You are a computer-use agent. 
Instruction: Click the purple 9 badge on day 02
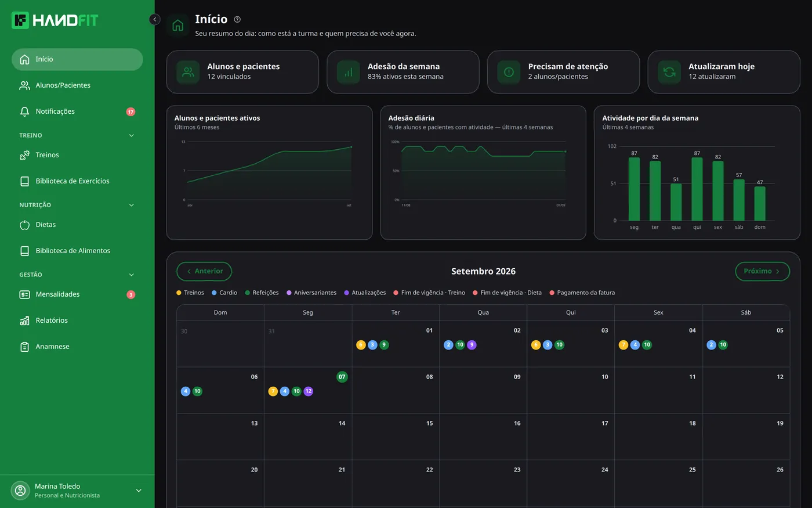pyautogui.click(x=472, y=345)
